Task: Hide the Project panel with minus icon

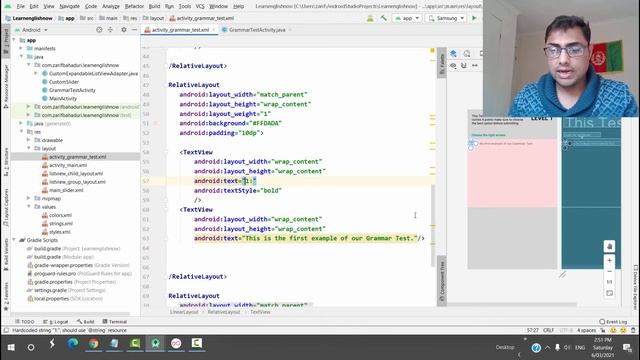Action: [134, 30]
